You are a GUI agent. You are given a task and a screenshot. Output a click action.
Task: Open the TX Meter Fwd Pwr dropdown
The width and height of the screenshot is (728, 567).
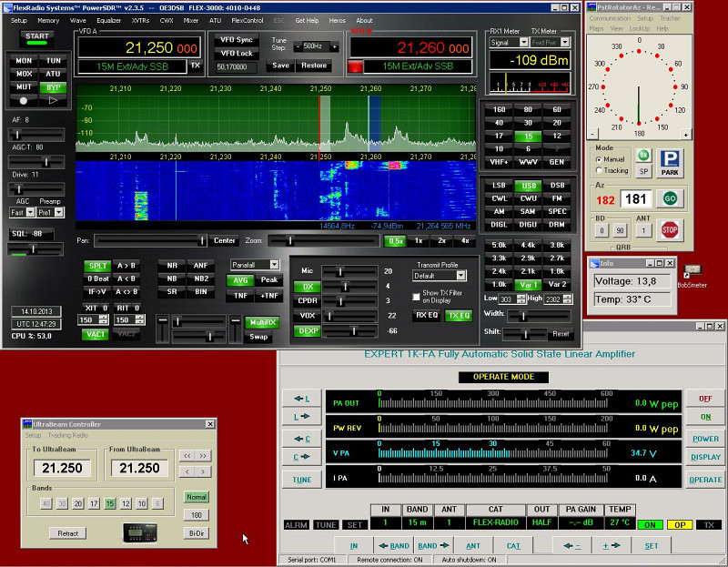click(550, 42)
